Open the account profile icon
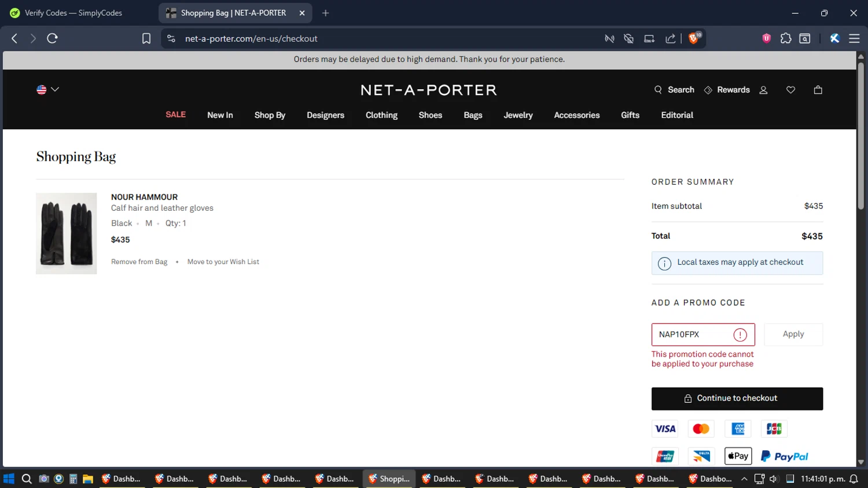Screen dimensions: 868x488 pyautogui.click(x=763, y=90)
